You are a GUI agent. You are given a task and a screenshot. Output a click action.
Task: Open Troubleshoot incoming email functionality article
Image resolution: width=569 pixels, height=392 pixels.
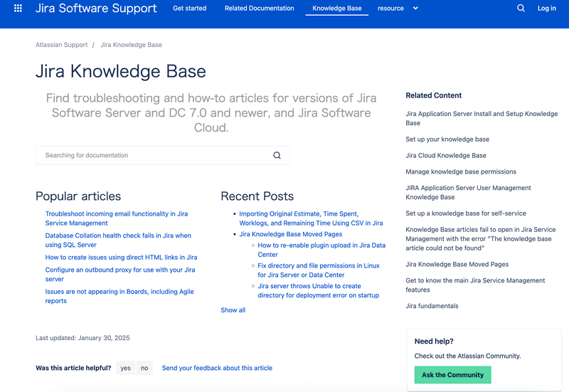pos(117,218)
